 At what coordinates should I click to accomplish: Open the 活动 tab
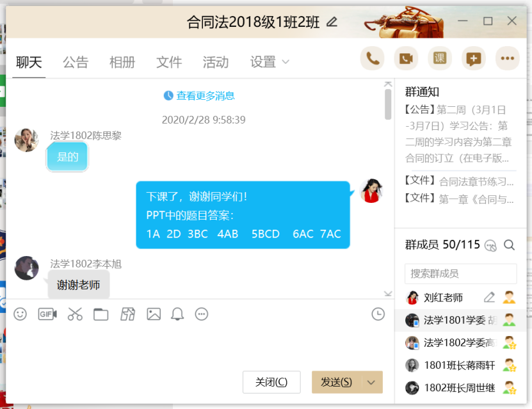(216, 62)
